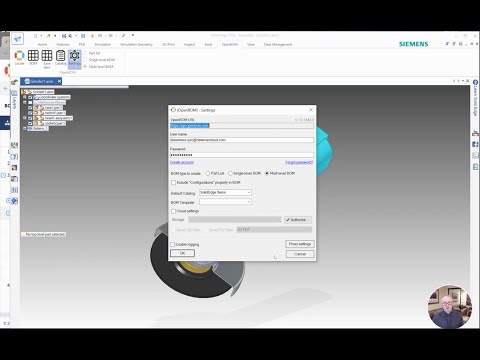Select Single level BOM radio in dialog
480x360 pixels.
pos(230,173)
